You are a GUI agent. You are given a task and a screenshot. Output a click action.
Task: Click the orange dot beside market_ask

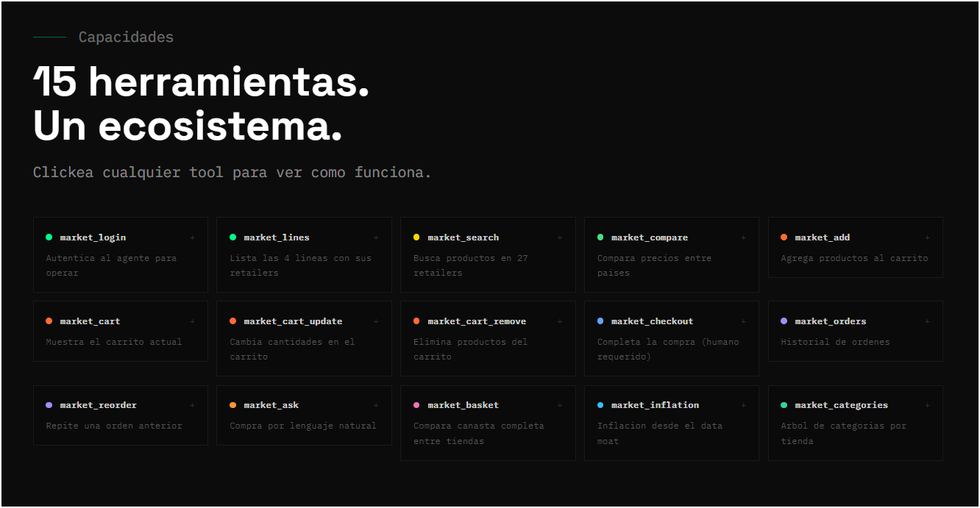click(232, 405)
